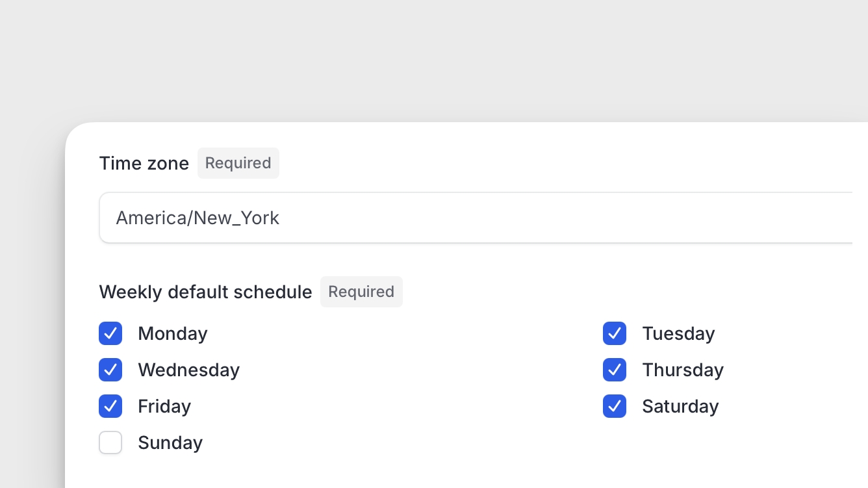868x488 pixels.
Task: Uncheck the Tuesday checkbox
Action: (615, 333)
